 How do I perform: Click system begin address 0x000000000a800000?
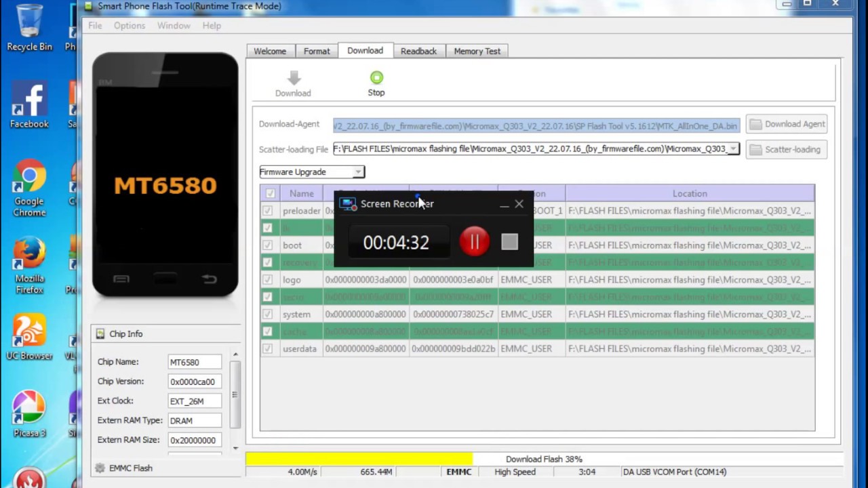click(366, 314)
